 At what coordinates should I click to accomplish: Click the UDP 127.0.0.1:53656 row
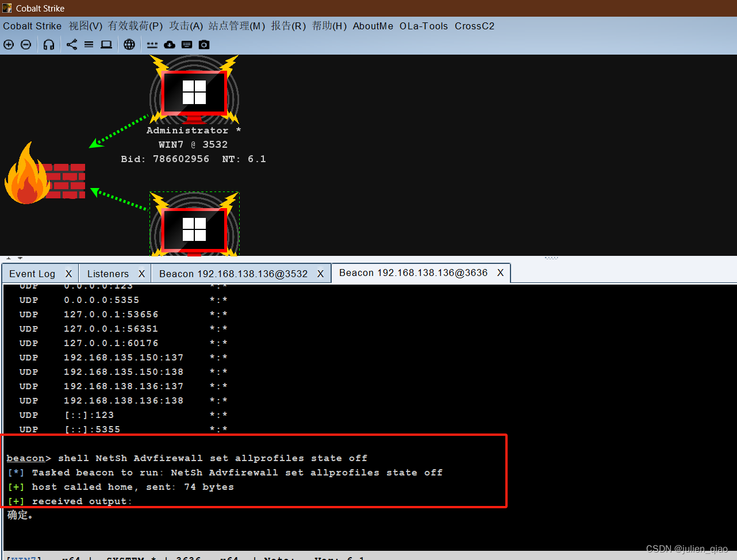point(123,314)
